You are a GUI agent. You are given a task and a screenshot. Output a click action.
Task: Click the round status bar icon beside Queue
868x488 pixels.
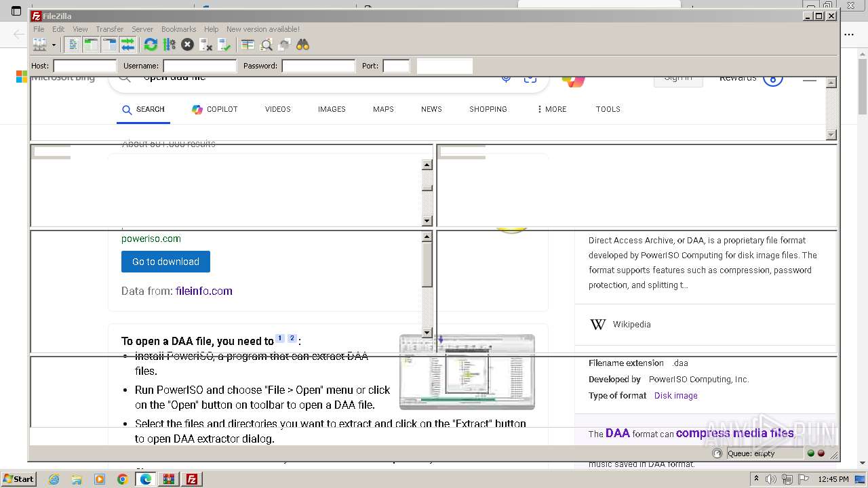717,453
